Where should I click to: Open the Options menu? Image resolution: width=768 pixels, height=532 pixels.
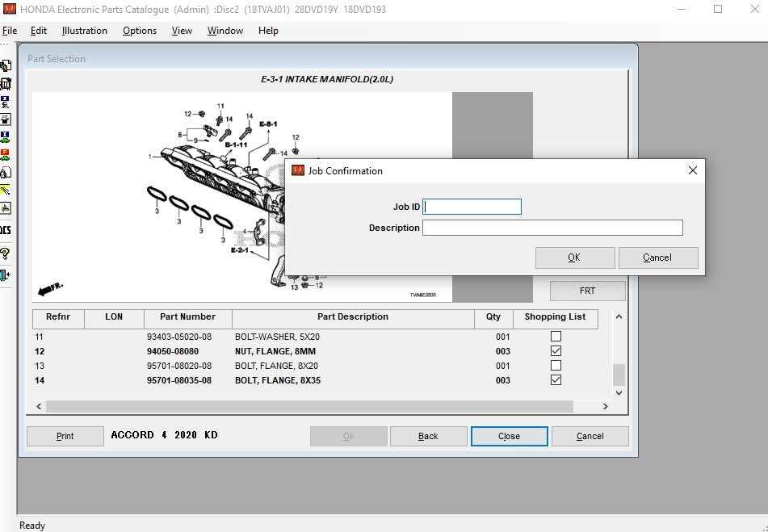[140, 31]
